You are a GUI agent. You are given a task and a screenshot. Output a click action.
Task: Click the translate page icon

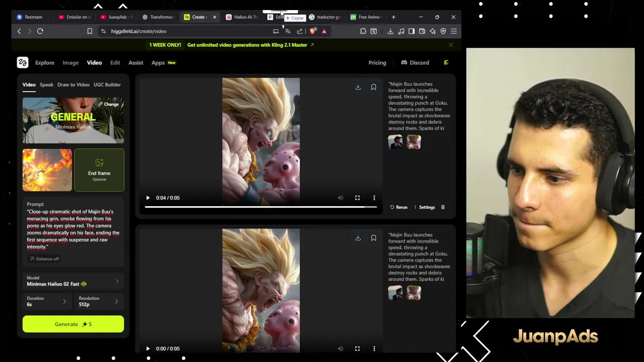(288, 31)
